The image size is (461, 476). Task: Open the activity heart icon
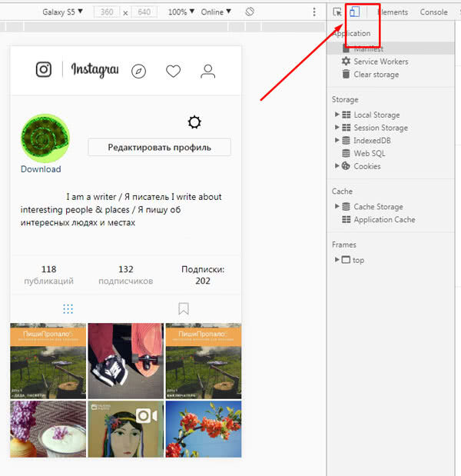click(x=173, y=72)
